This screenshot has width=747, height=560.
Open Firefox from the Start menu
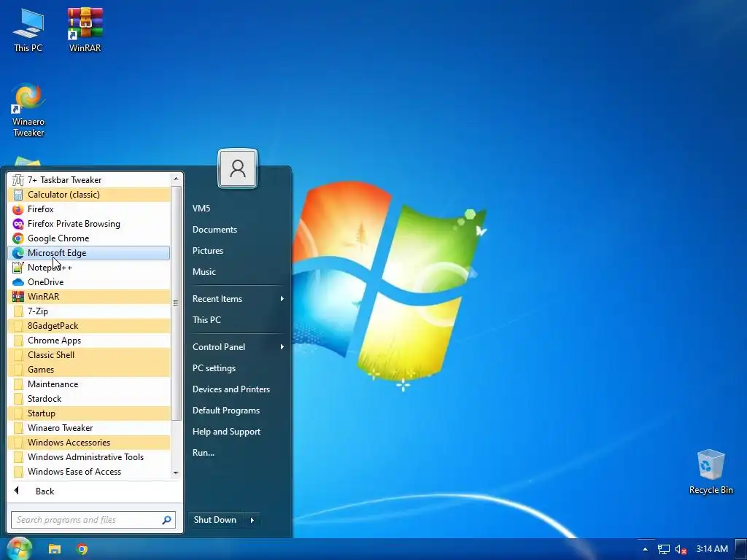click(89, 209)
